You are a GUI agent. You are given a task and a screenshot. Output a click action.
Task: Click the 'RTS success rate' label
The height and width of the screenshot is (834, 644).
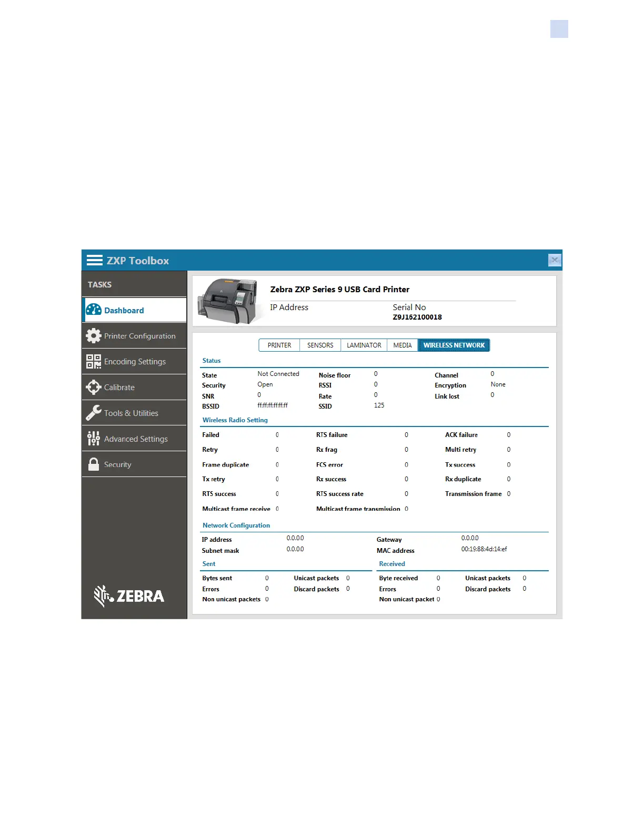point(340,494)
